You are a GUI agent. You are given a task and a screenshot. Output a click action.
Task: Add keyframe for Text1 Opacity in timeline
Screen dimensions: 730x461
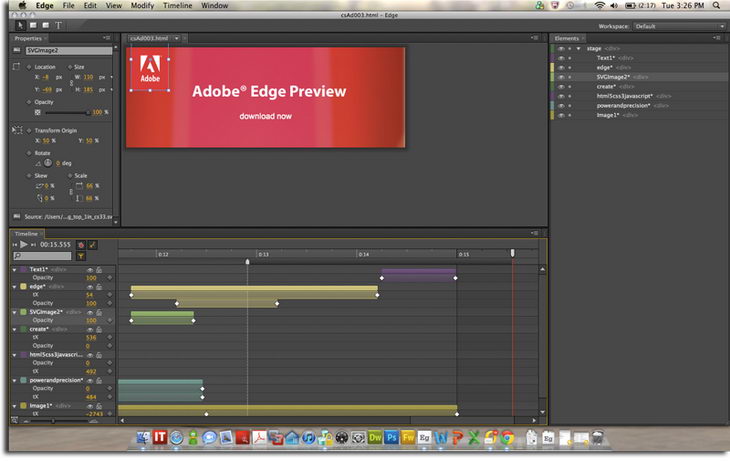(x=110, y=278)
